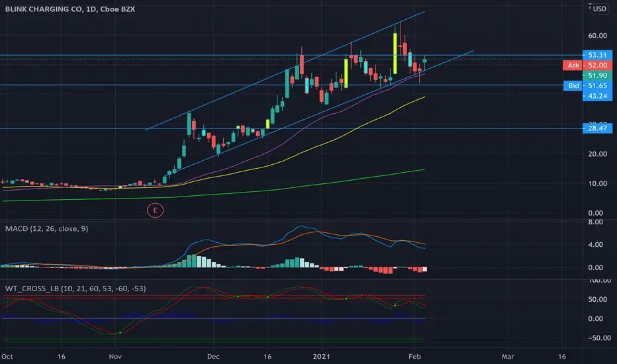Click the 2021 label on time axis
The width and height of the screenshot is (617, 364).
point(322,357)
